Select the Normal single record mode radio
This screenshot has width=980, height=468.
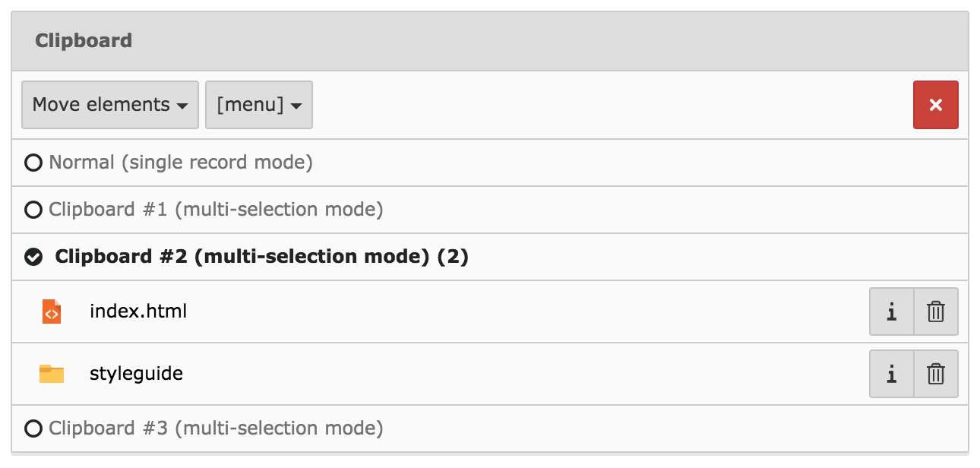(33, 163)
